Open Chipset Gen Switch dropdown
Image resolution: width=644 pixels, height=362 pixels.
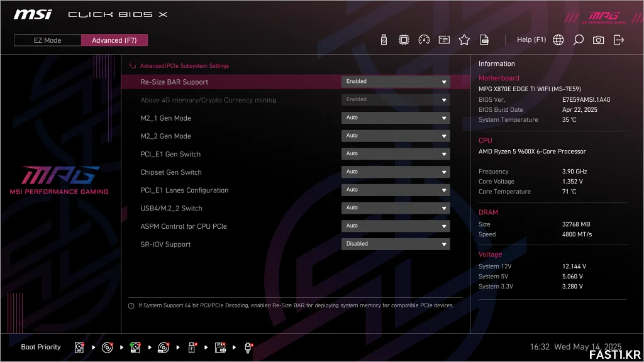pos(396,172)
